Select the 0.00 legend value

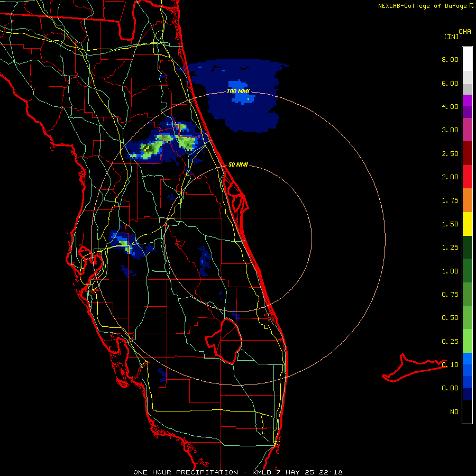pos(450,388)
